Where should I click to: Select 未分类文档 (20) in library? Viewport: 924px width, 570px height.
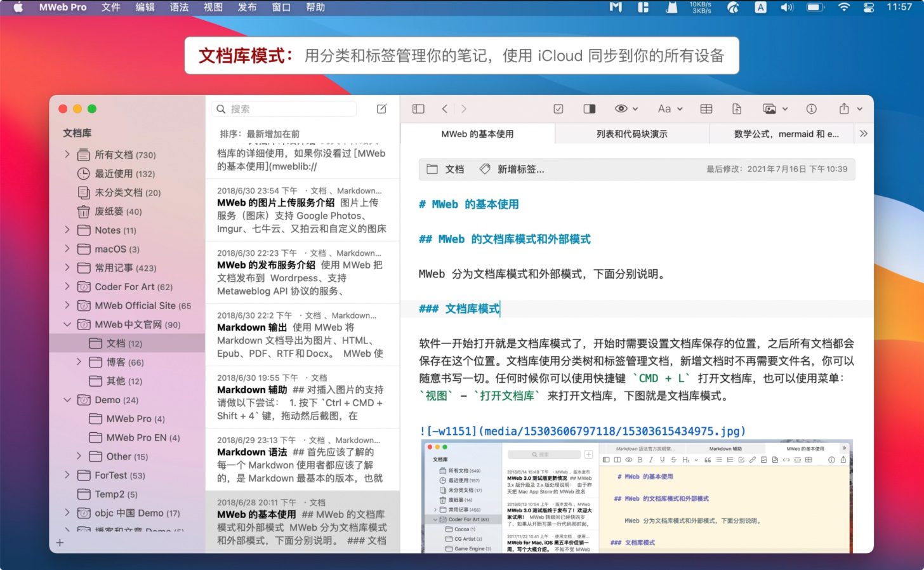(x=119, y=193)
